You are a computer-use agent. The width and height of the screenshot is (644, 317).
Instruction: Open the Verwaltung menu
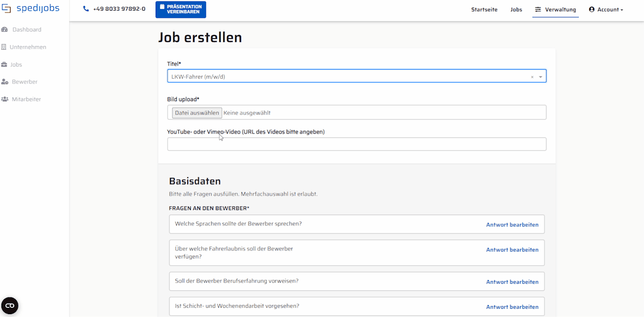click(556, 10)
